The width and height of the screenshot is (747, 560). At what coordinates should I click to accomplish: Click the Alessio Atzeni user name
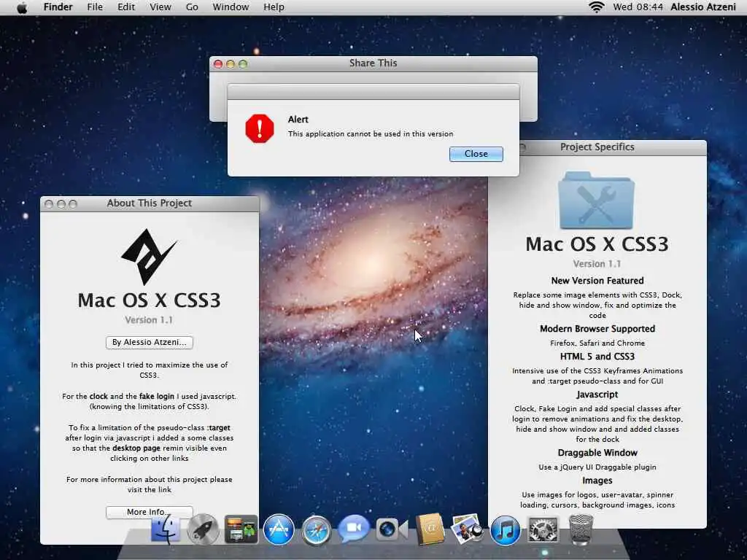pos(703,7)
